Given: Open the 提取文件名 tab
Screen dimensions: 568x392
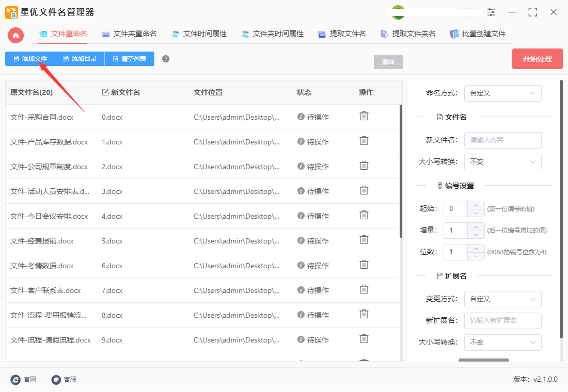Looking at the screenshot, I should coord(342,34).
